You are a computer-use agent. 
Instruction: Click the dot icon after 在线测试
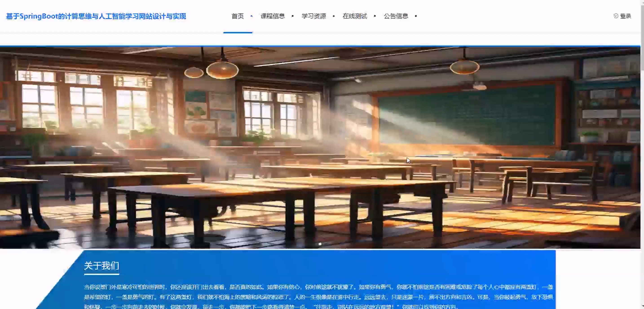pos(375,16)
